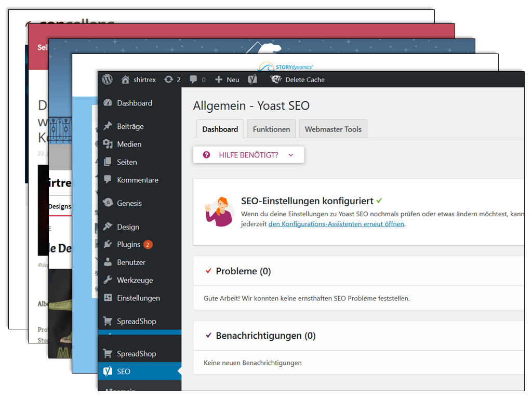Screen dimensions: 532x399
Task: Click the Einstellungen sliders icon
Action: pyautogui.click(x=108, y=298)
